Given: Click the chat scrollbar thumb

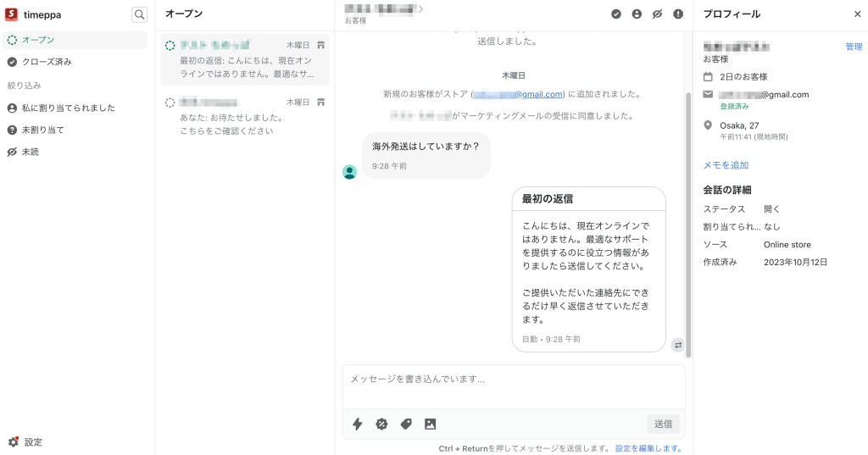Looking at the screenshot, I should pos(688,225).
